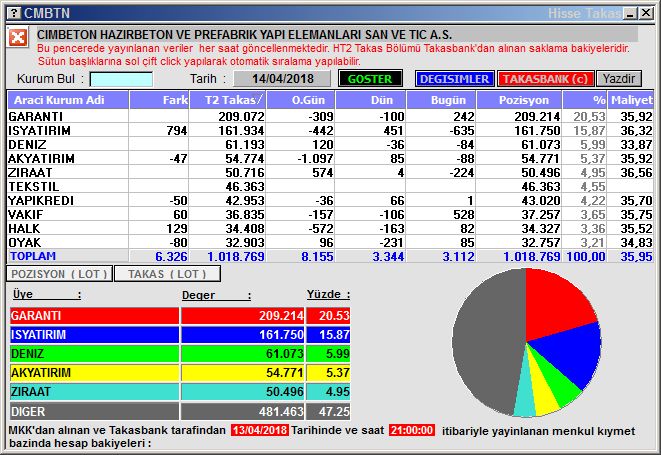661x455 pixels.
Task: Click the gray DIGER legend bar
Action: [x=94, y=411]
